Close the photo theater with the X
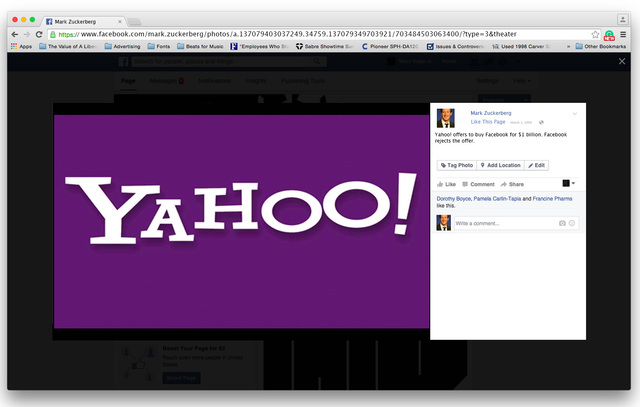640x407 pixels. [x=622, y=61]
